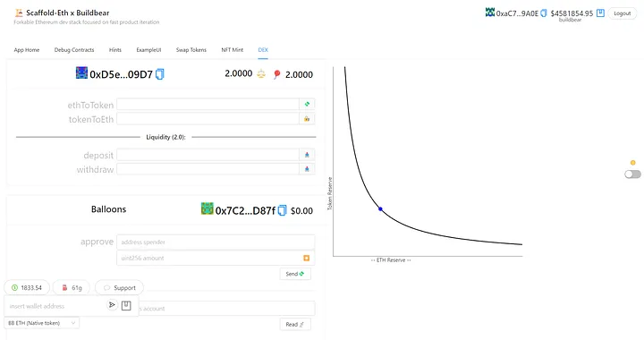Click the Scaffold-Eth logo icon
Screen dimensions: 644x340
pos(19,13)
